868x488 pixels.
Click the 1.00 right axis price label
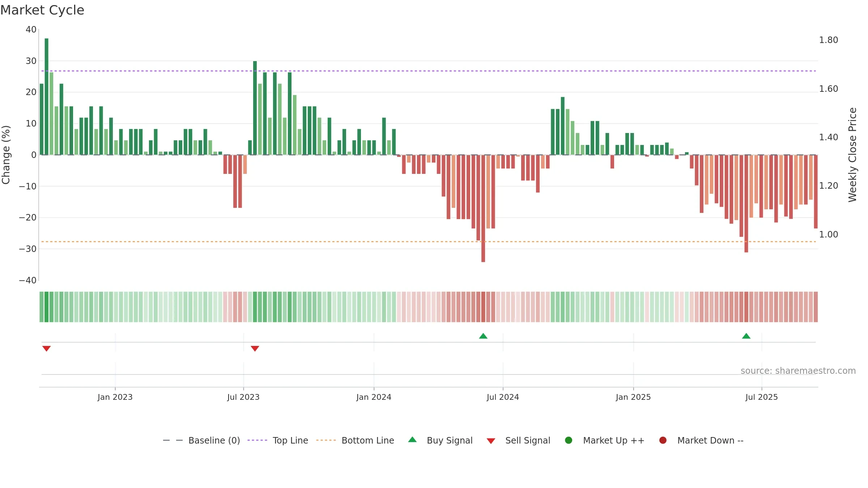click(x=829, y=235)
